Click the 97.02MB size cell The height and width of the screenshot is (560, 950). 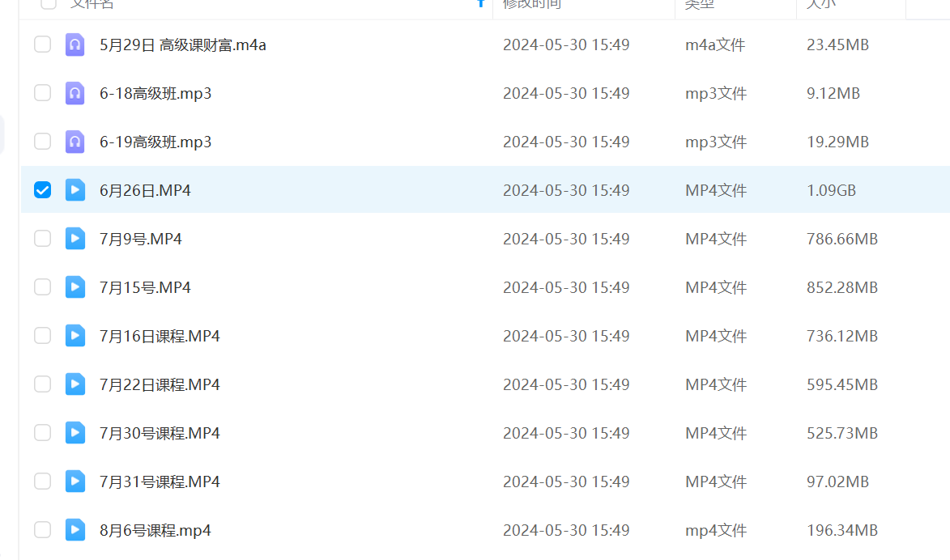[837, 482]
